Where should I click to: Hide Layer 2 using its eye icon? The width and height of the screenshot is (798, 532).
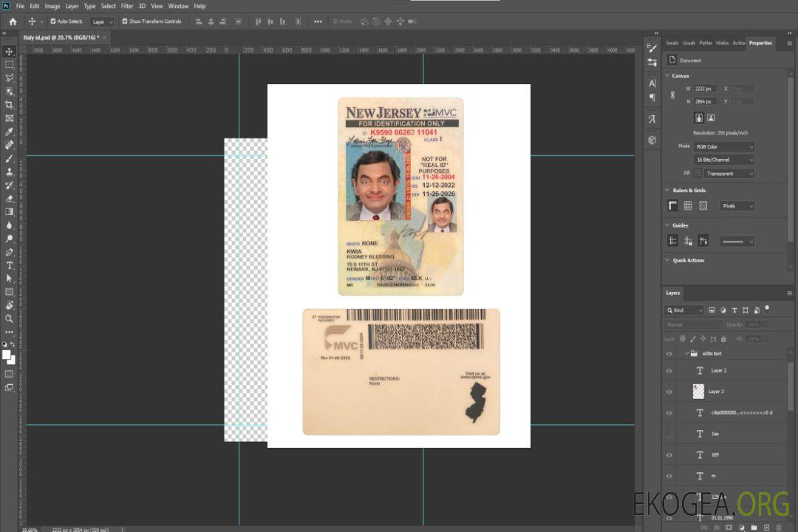click(669, 370)
